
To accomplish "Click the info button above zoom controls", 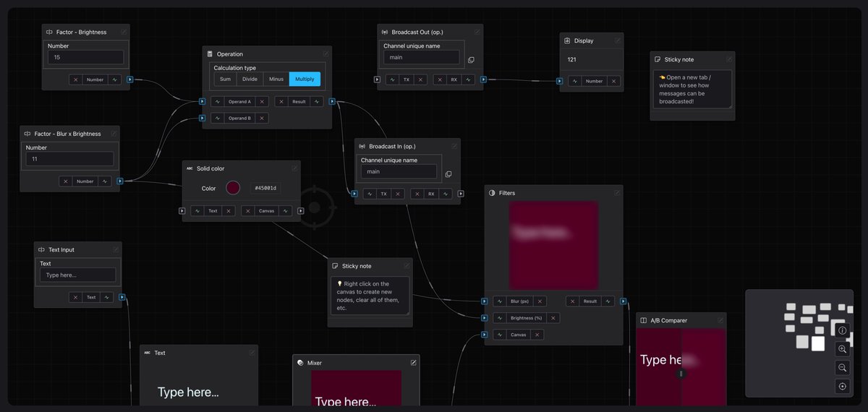I will point(842,330).
